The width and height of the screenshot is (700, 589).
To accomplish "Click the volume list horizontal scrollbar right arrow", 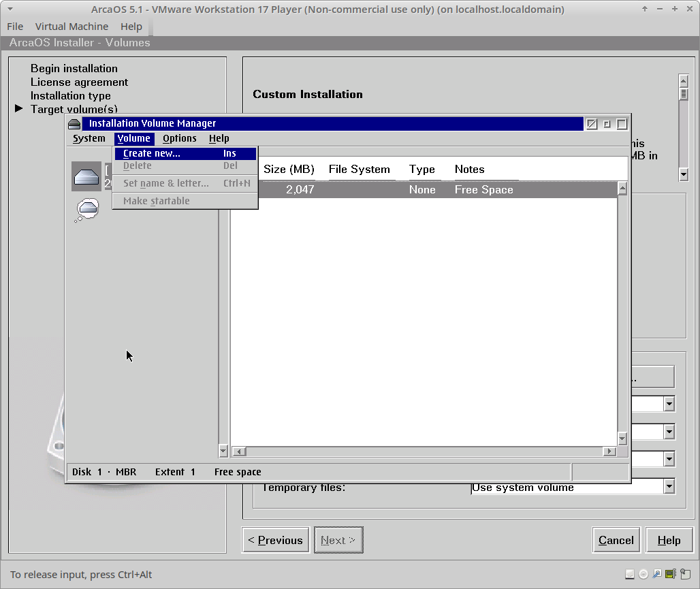I will [x=609, y=451].
